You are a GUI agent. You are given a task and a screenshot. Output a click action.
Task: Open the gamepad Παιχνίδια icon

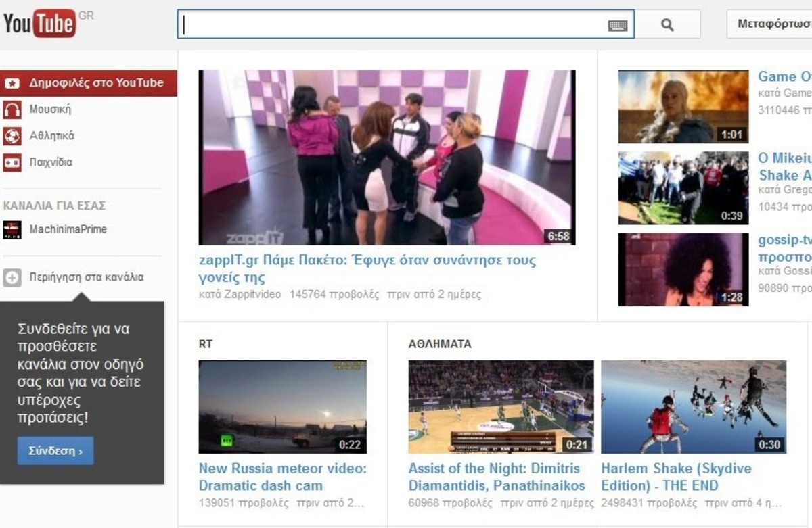coord(12,162)
